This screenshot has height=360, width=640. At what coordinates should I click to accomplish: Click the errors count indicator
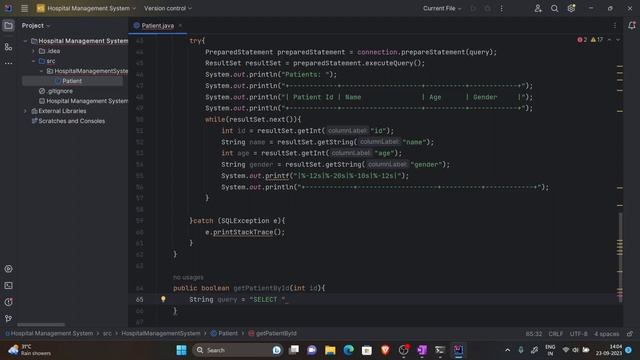pyautogui.click(x=582, y=40)
